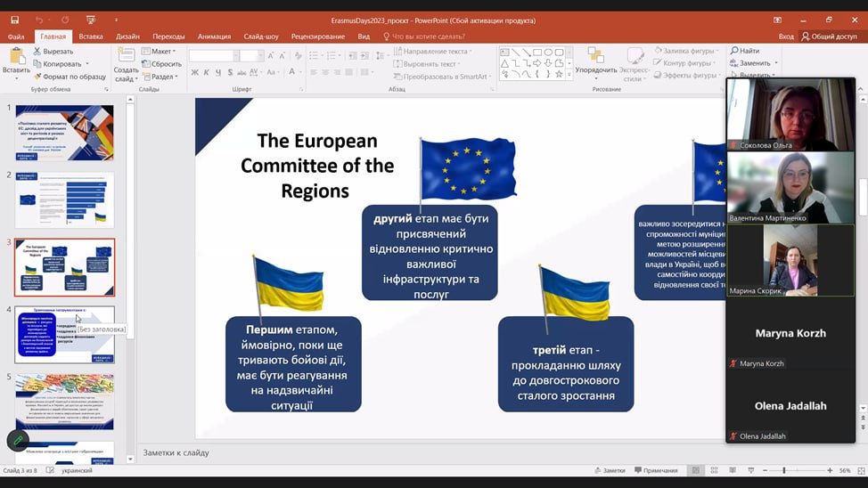Image resolution: width=868 pixels, height=488 pixels.
Task: Select the right arrow shape in gallery
Action: coord(537,63)
